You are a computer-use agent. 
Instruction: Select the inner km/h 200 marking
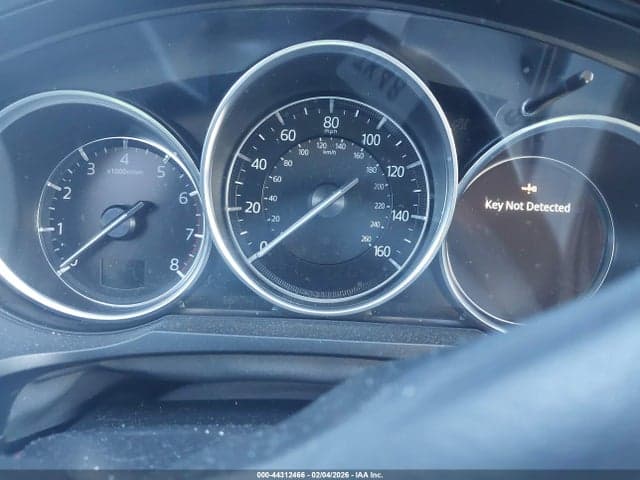379,187
